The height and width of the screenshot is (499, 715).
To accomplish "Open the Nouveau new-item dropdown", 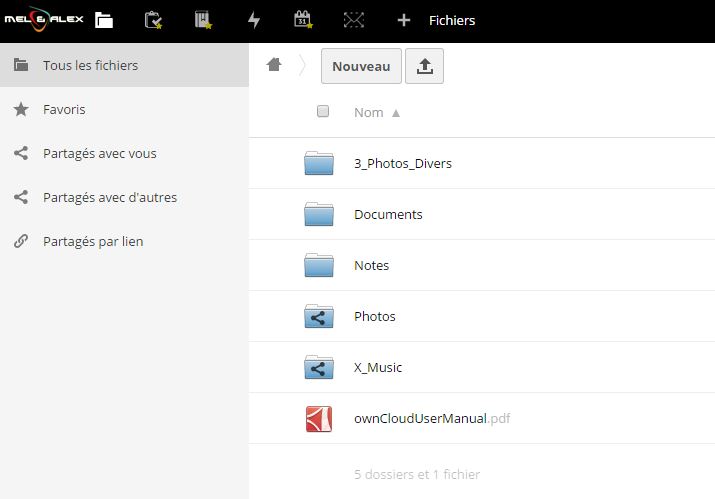I will click(x=361, y=66).
